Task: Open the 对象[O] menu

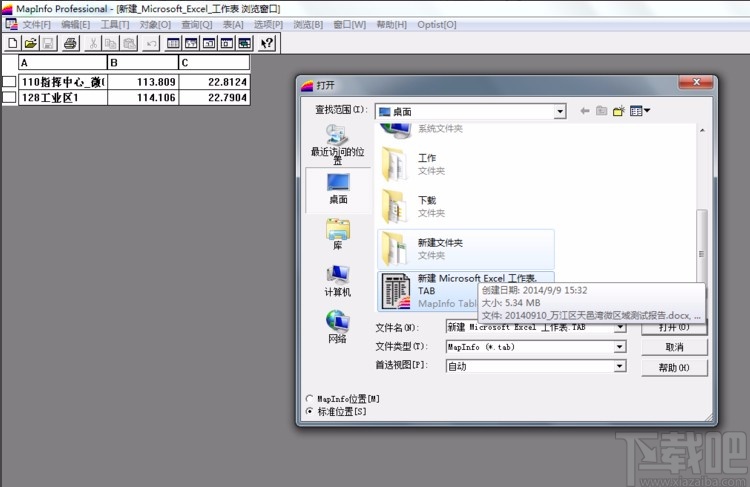Action: [x=155, y=24]
